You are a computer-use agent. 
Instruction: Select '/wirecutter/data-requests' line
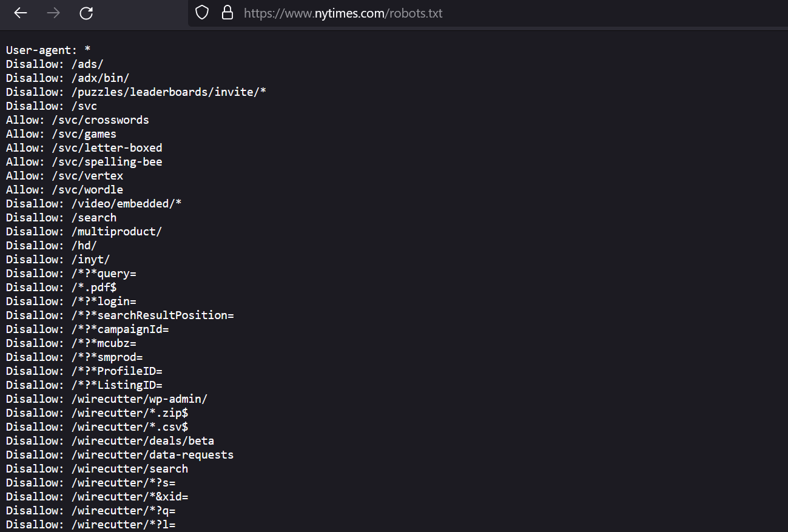120,454
